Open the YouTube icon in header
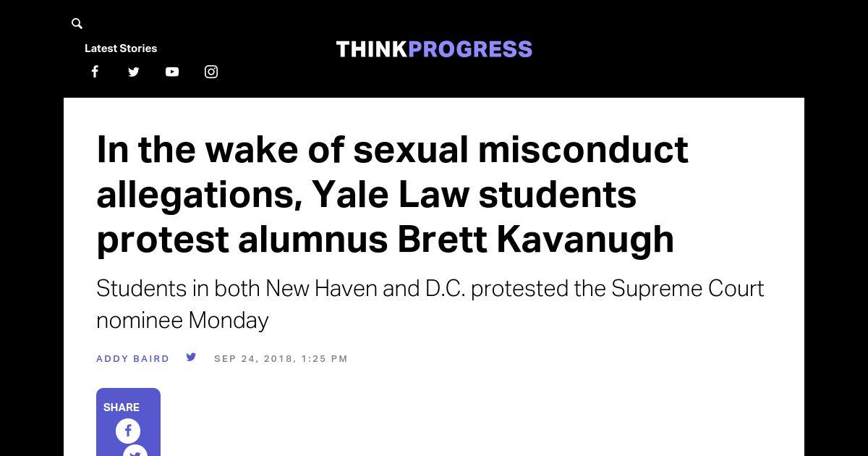Image resolution: width=868 pixels, height=456 pixels. (172, 72)
